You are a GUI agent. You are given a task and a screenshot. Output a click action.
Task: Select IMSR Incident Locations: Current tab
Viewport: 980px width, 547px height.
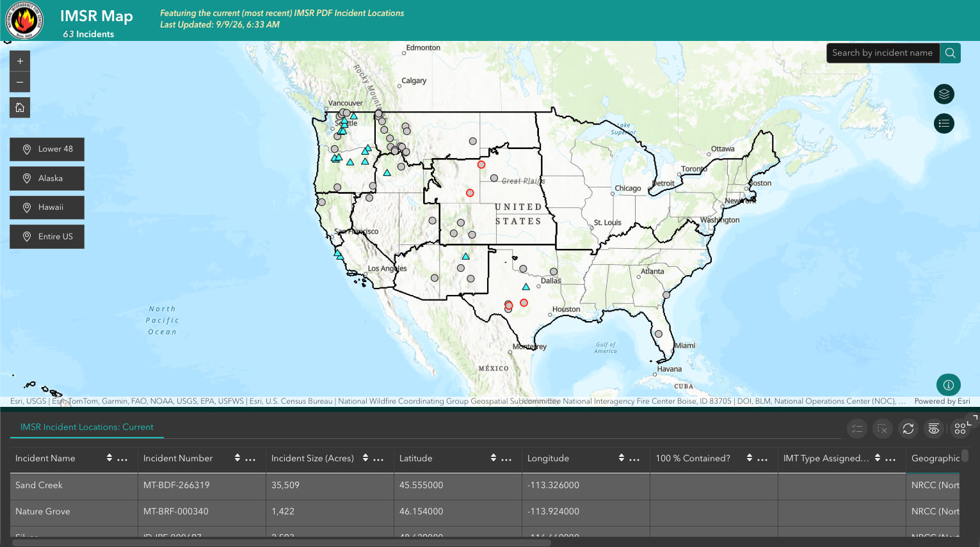[x=87, y=427]
